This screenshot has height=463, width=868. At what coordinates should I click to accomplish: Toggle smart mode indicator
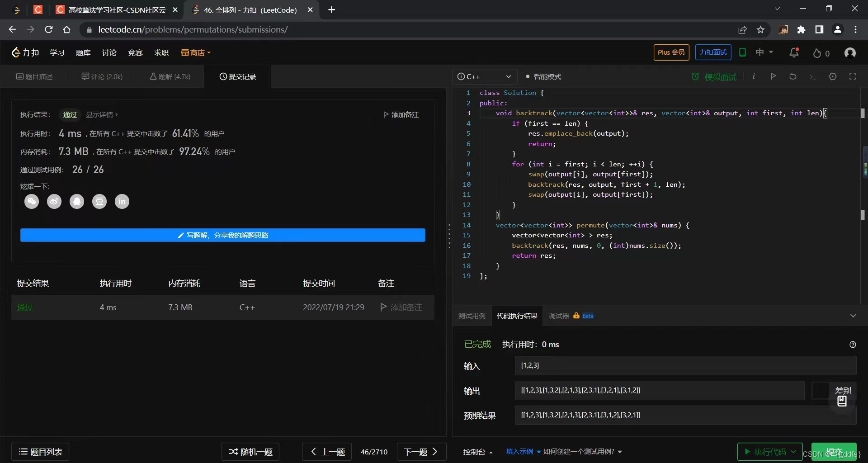(543, 77)
